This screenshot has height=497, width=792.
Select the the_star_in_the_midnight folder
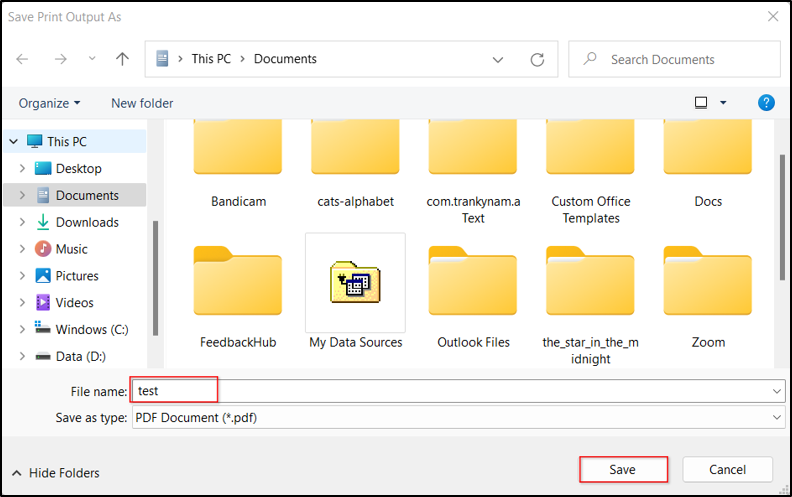(x=590, y=306)
